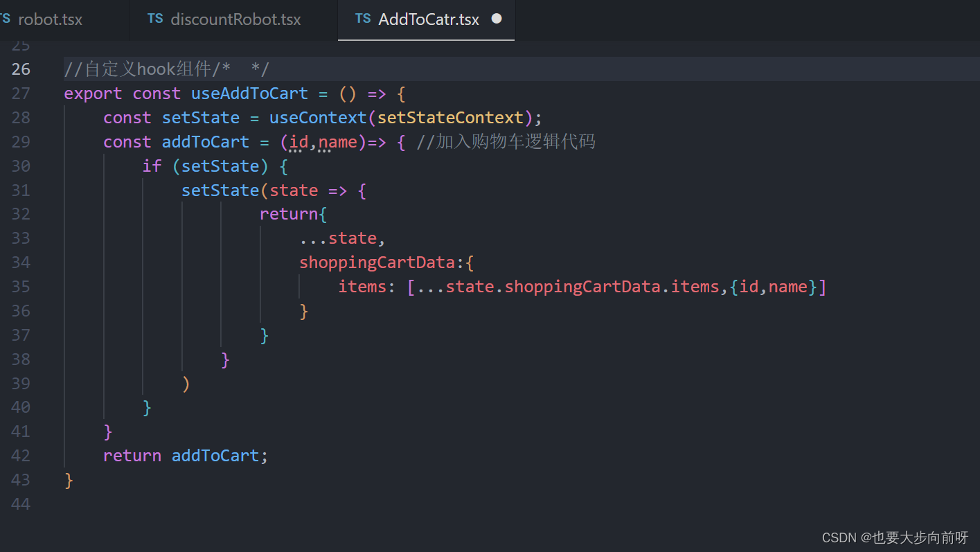The height and width of the screenshot is (552, 980).
Task: Click the TS icon on discountRobot.tsx tab
Action: pyautogui.click(x=154, y=19)
